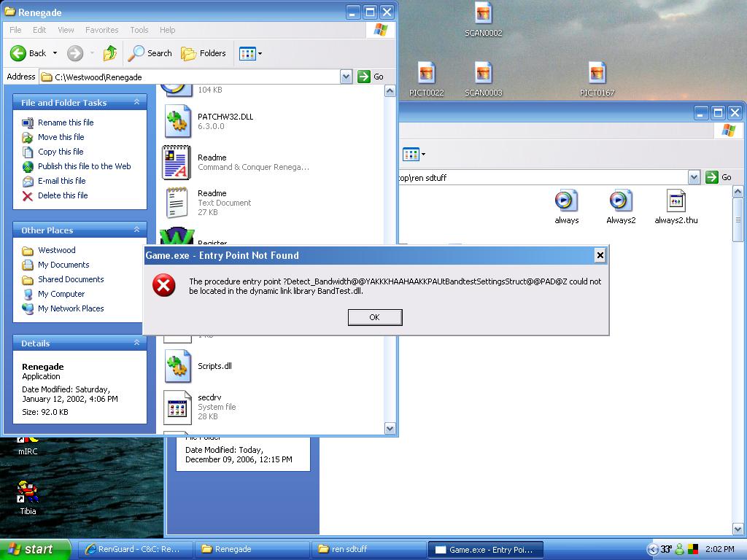Open the Views dropdown in Renegade toolbar
The height and width of the screenshot is (560, 747).
click(251, 53)
